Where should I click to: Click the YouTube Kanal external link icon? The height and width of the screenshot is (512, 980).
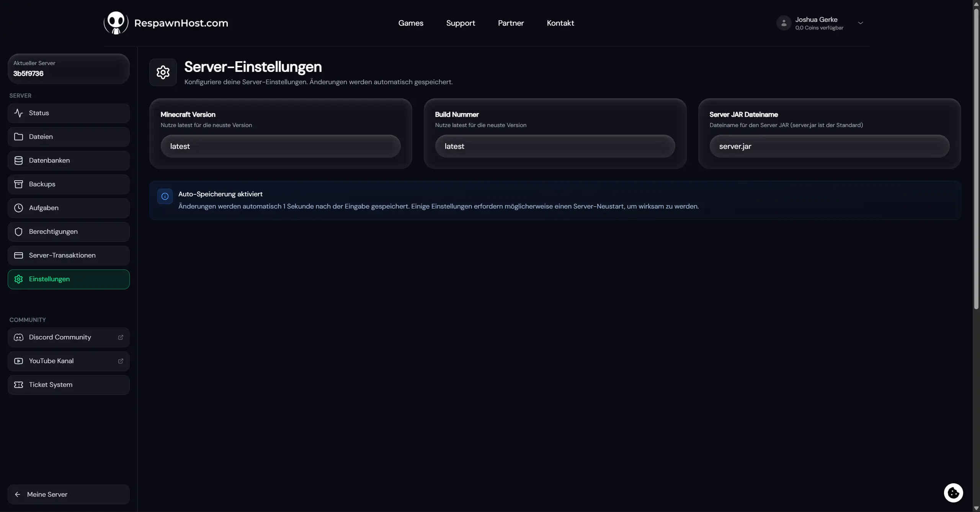click(x=121, y=361)
